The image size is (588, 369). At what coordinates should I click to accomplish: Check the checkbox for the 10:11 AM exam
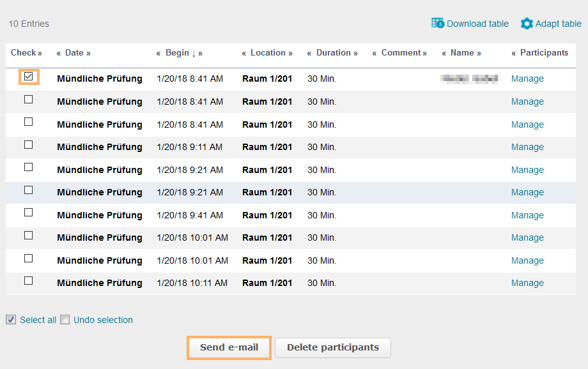pyautogui.click(x=28, y=280)
